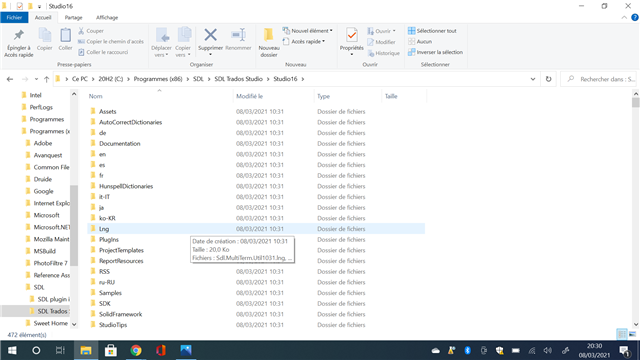Select Adobe in the navigation tree
The height and width of the screenshot is (360, 640).
pyautogui.click(x=42, y=143)
